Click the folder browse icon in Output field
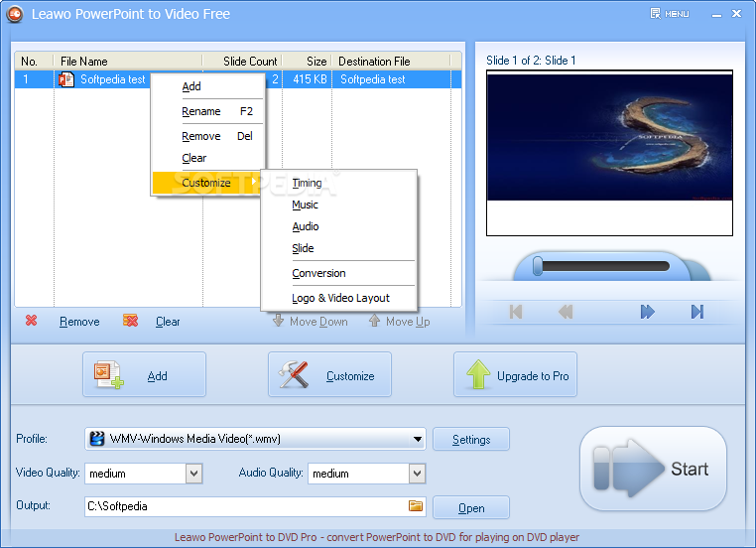Screen dimensions: 756x548 [416, 505]
